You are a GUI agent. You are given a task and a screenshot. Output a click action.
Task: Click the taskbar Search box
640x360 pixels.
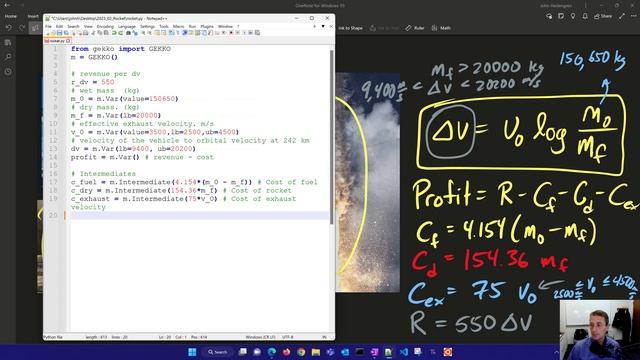point(218,352)
